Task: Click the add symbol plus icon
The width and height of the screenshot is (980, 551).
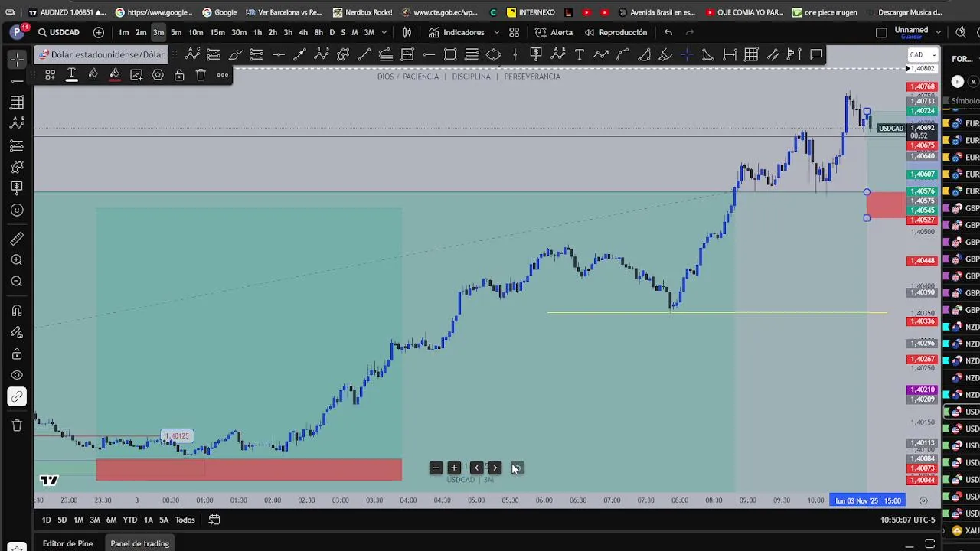Action: [99, 32]
